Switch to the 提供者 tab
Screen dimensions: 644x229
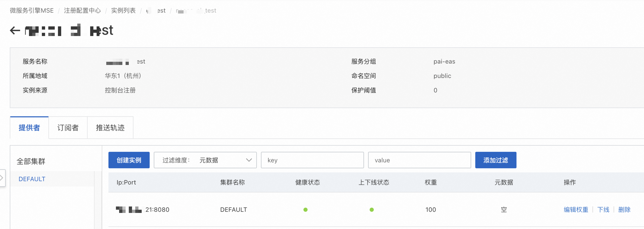(x=29, y=128)
